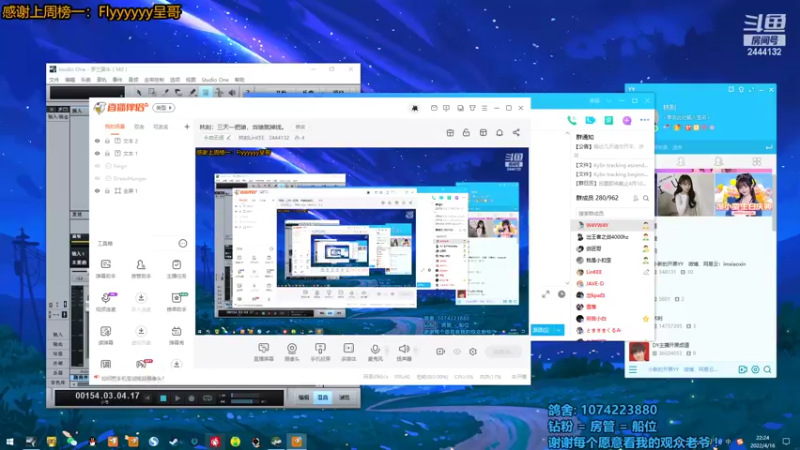Viewport: 800px width, 450px height.
Task: Click search icon at YY bottom bar
Action: [767, 369]
